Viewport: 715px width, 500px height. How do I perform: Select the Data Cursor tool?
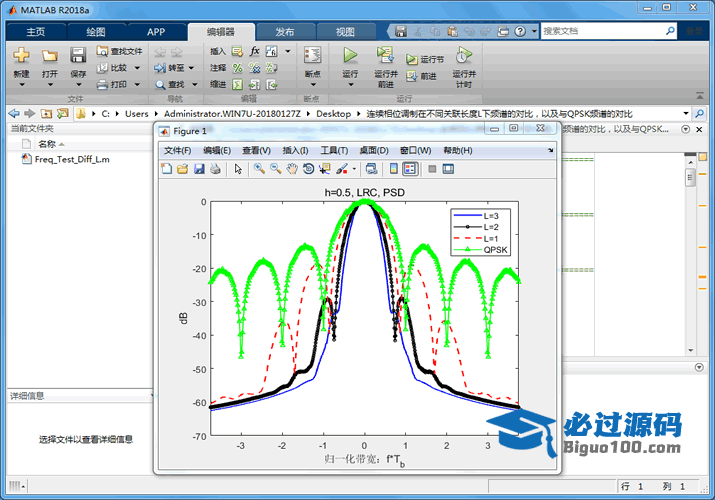pos(324,169)
